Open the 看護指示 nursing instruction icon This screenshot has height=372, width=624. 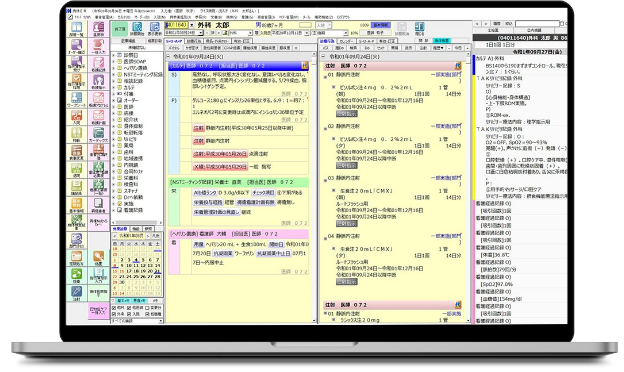pos(99,81)
